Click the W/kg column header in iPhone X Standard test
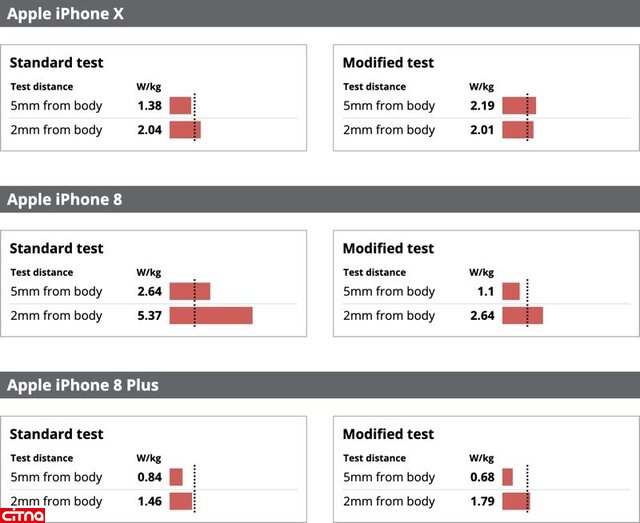 148,87
